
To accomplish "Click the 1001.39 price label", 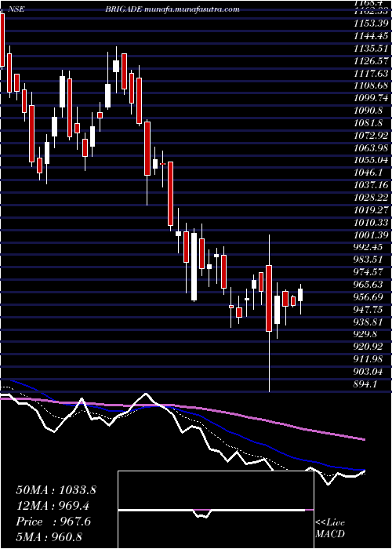I will click(x=372, y=235).
